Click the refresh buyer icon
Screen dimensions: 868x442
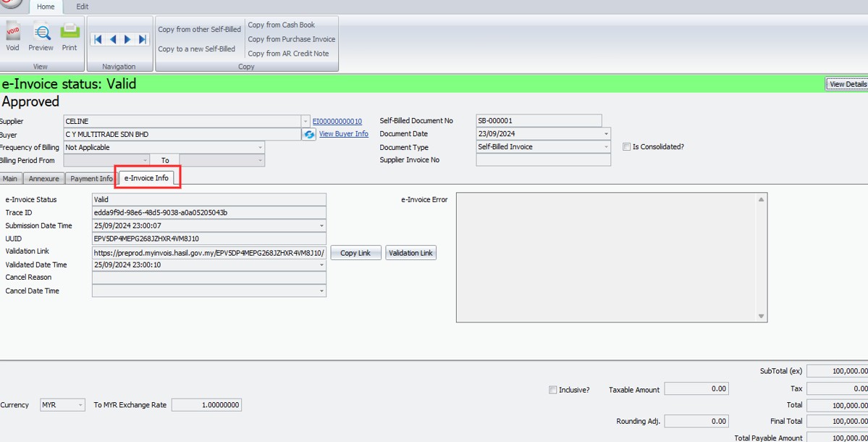[309, 135]
